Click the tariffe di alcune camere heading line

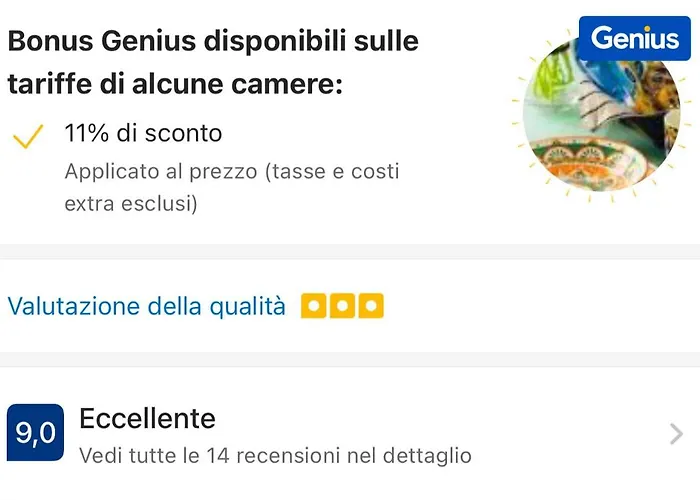pyautogui.click(x=175, y=86)
